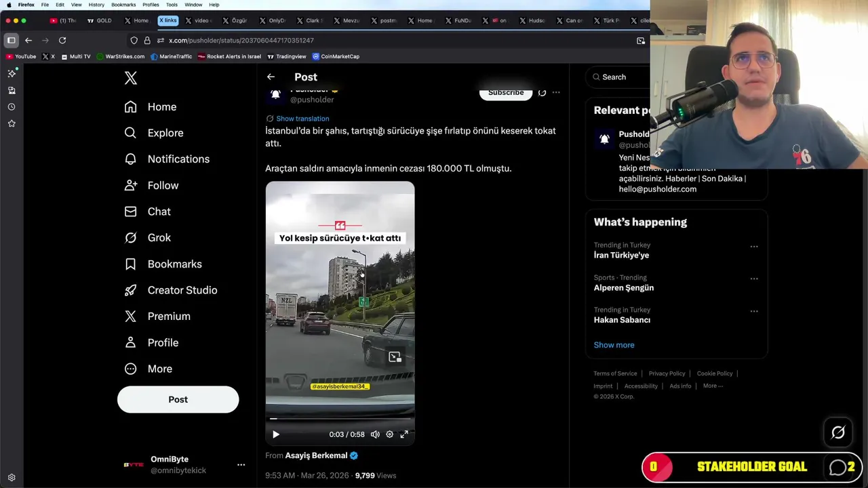Subscribe to Pusholder
The width and height of the screenshot is (868, 488).
(x=506, y=93)
